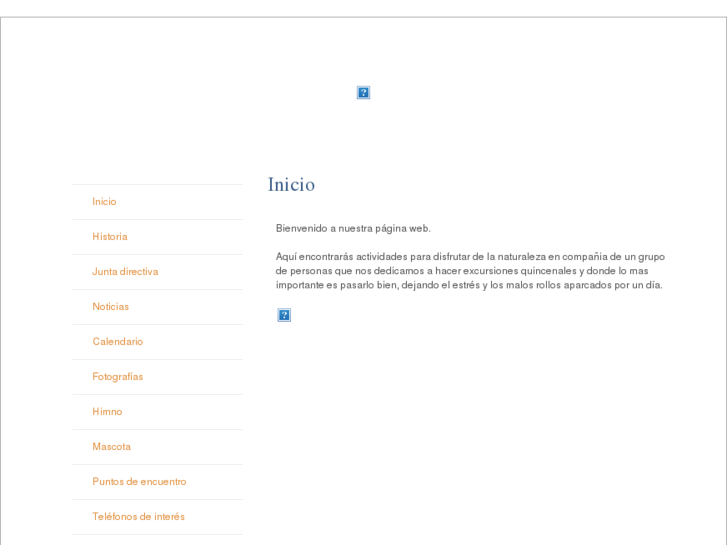The image size is (727, 545).
Task: Select the Noticias menu entry
Action: (x=110, y=307)
